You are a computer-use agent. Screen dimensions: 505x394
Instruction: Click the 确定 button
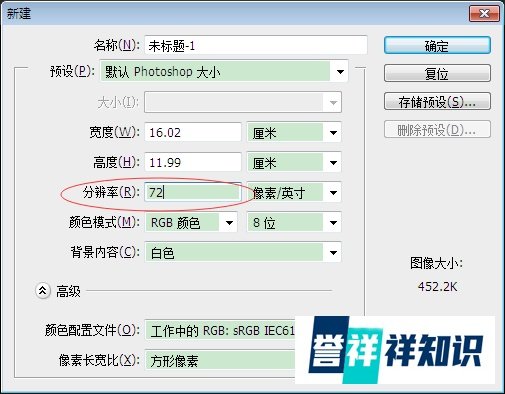pyautogui.click(x=437, y=45)
